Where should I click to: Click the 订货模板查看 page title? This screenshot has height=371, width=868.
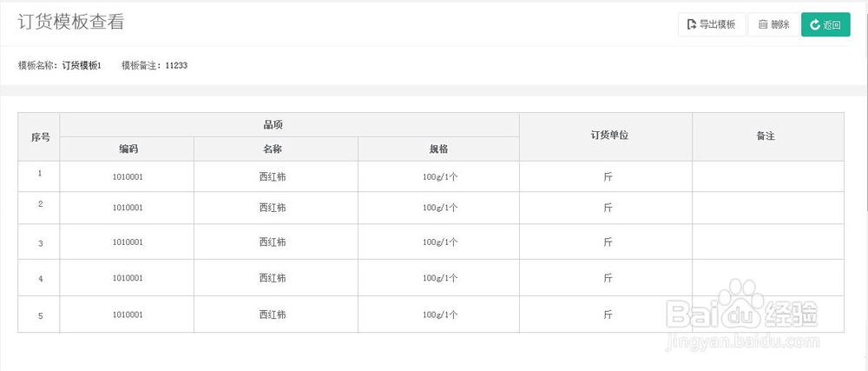click(71, 22)
